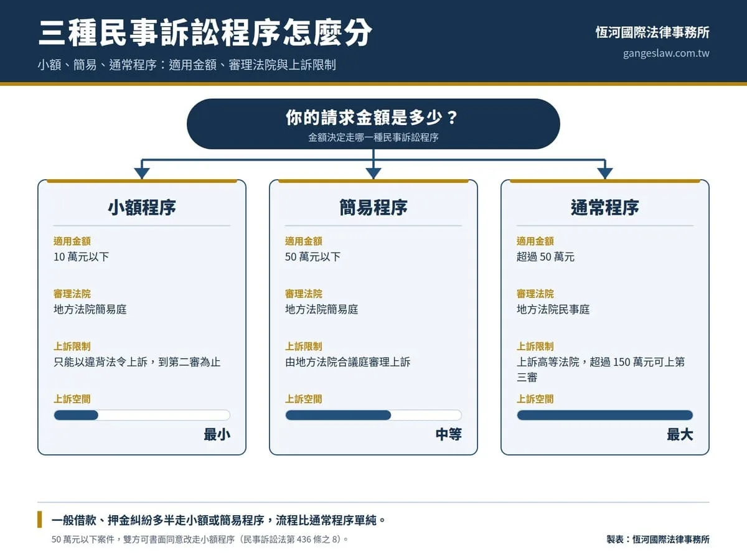Click the 簡易程序 appeal-space progress bar
The height and width of the screenshot is (560, 747).
374,415
